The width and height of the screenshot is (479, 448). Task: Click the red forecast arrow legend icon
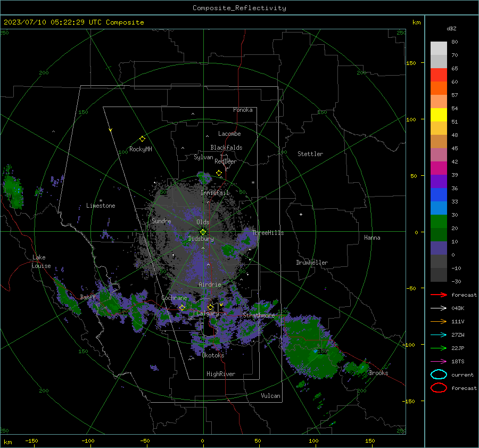point(439,295)
